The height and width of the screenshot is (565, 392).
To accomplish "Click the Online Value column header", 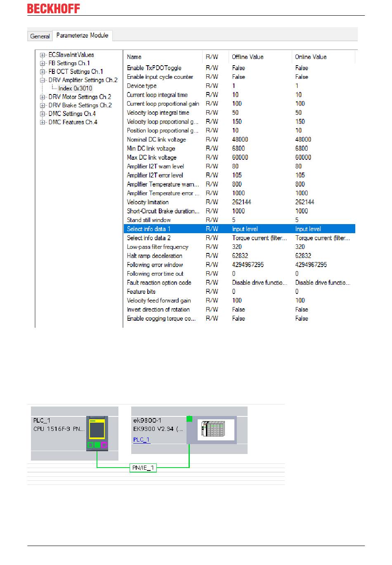I will point(311,57).
